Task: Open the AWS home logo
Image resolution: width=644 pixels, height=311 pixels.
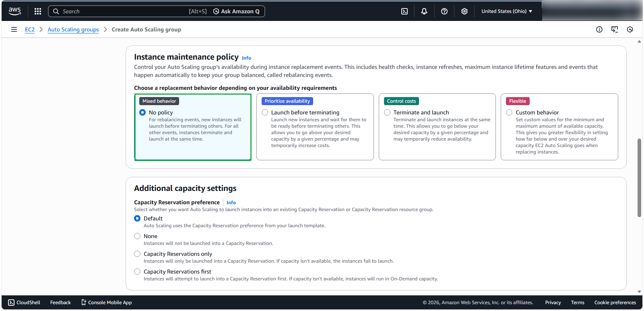Action: 15,11
